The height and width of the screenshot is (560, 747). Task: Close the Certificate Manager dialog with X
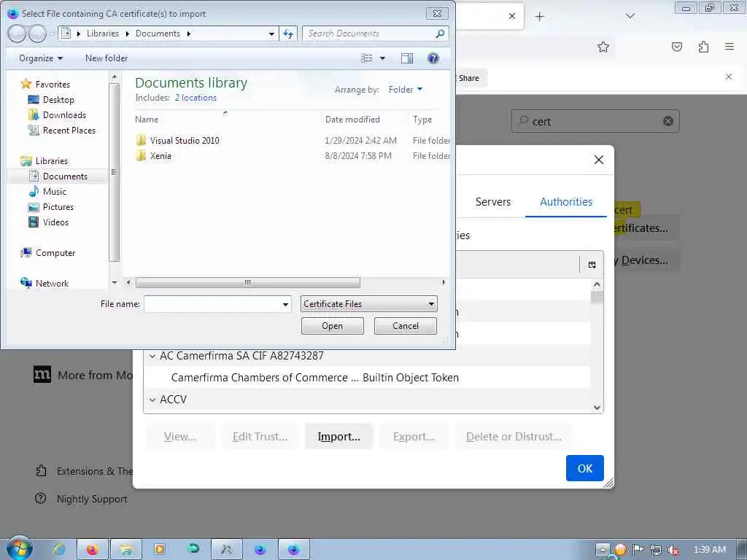point(599,160)
